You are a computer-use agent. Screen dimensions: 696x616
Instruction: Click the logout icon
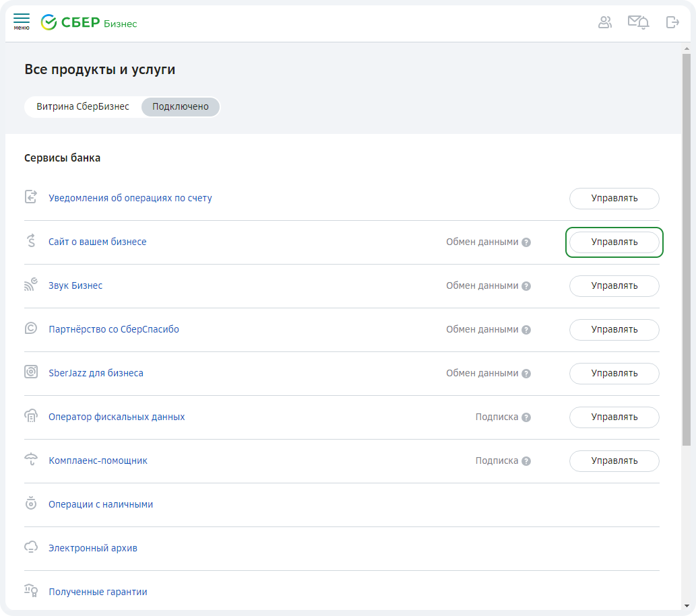coord(672,22)
